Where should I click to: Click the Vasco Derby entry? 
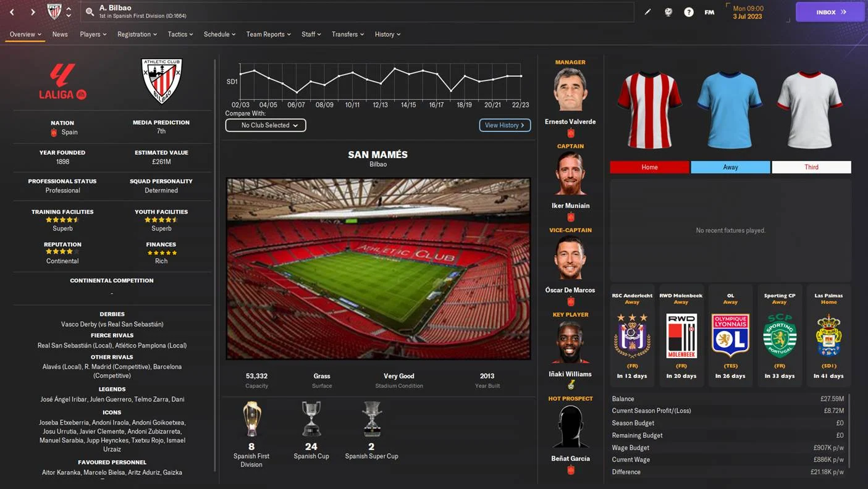(x=112, y=324)
